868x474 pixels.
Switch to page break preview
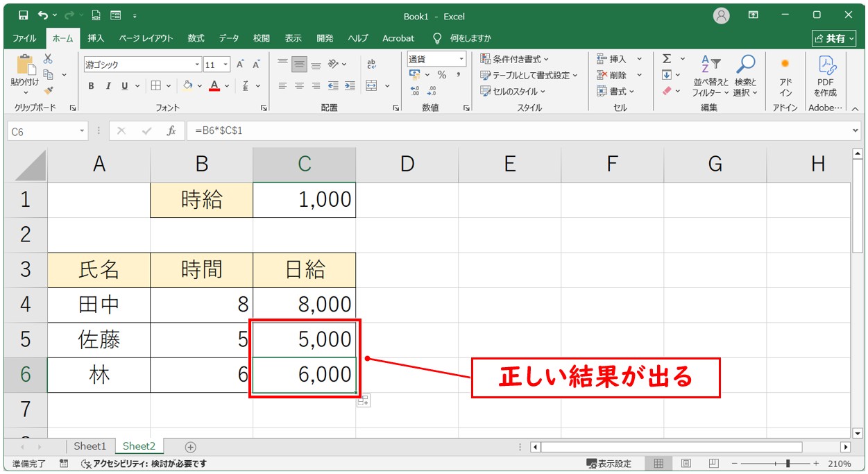coord(713,464)
